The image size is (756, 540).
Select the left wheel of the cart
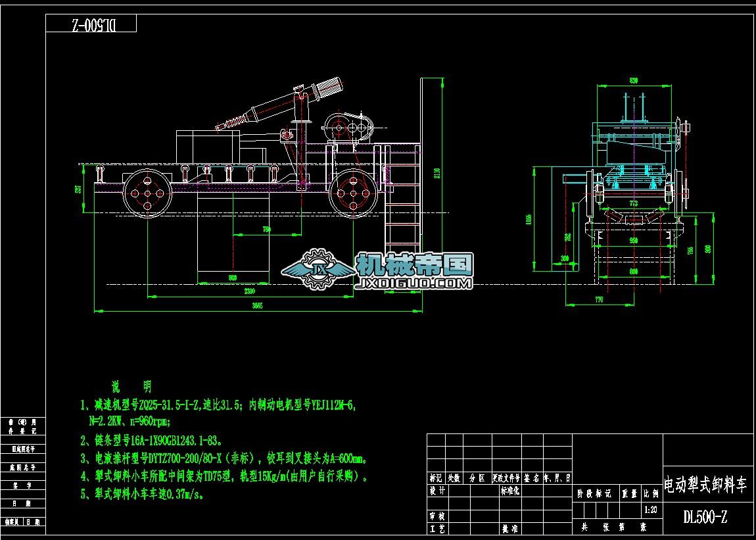pyautogui.click(x=147, y=192)
